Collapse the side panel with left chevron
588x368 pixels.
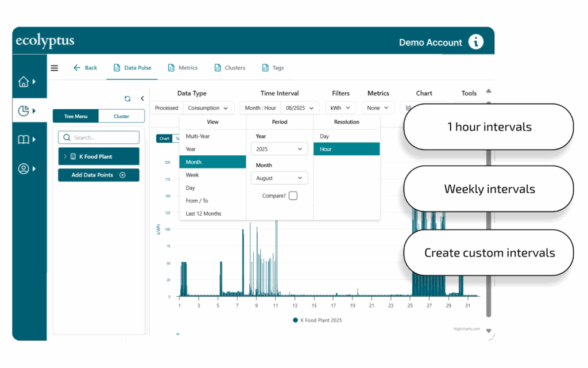(x=142, y=99)
